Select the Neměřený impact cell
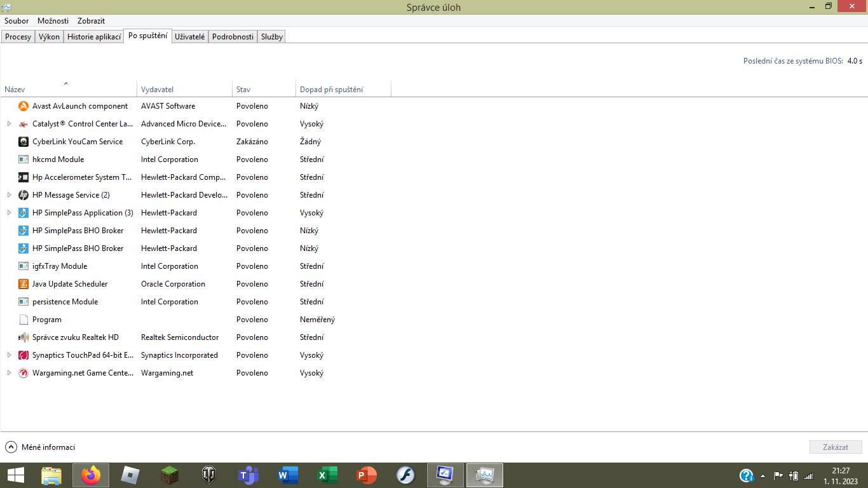868x488 pixels. pos(317,320)
